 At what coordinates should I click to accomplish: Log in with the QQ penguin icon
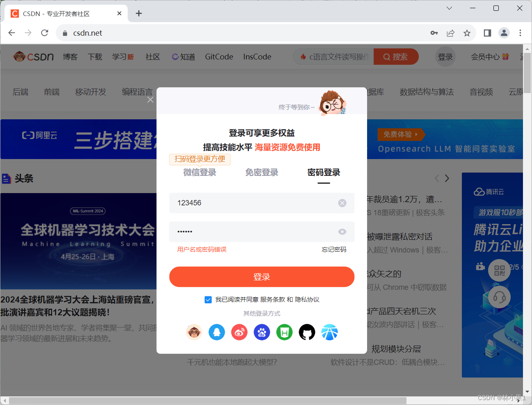click(217, 332)
